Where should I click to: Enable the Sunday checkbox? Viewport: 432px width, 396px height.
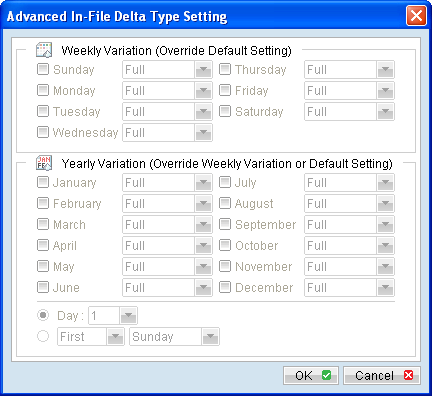(x=43, y=69)
